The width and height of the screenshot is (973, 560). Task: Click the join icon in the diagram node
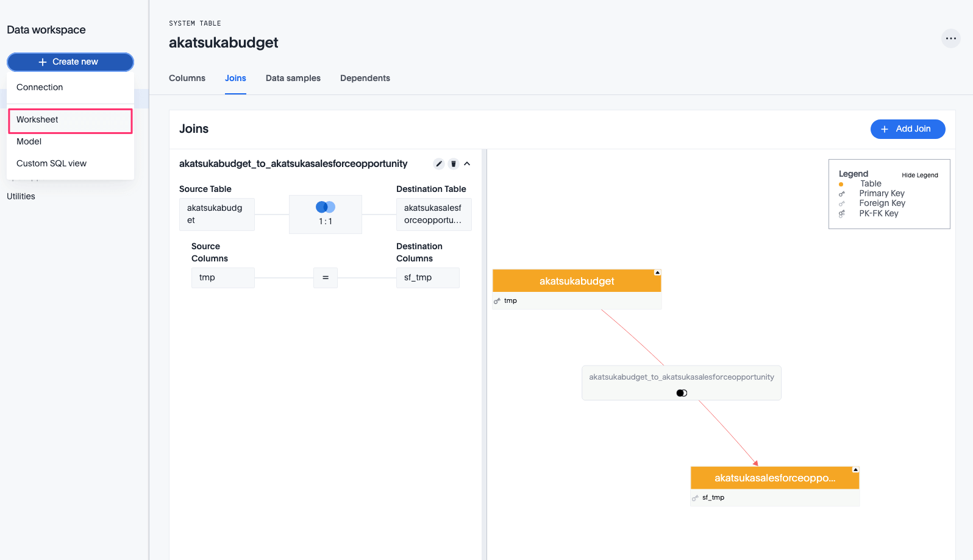point(682,393)
